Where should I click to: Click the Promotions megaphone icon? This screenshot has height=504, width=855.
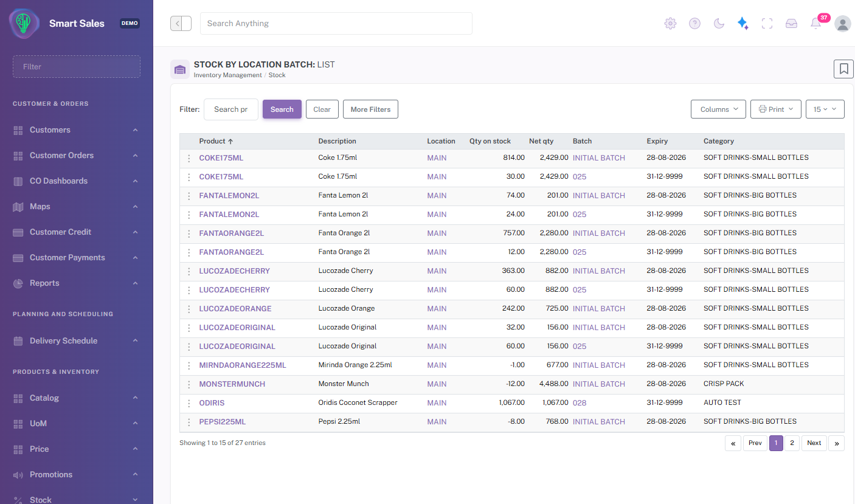18,475
